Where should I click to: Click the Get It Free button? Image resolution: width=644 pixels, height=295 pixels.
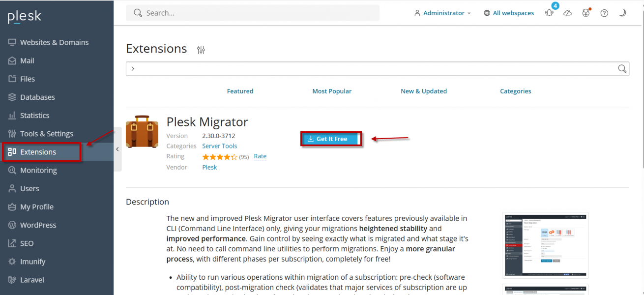[x=331, y=139]
